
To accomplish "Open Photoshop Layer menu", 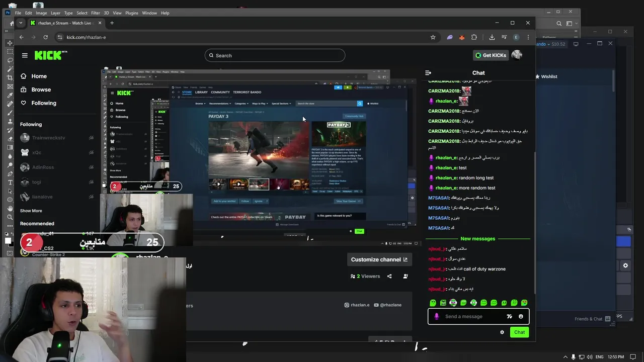I will click(55, 13).
